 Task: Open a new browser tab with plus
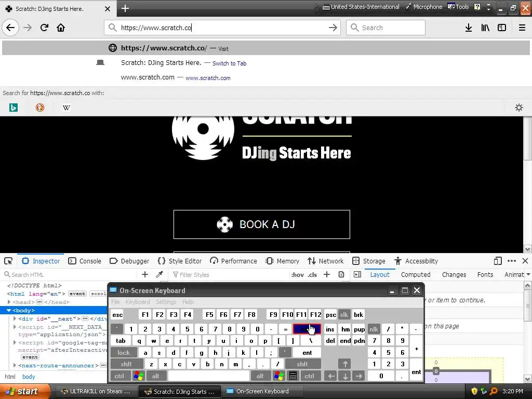click(x=125, y=8)
